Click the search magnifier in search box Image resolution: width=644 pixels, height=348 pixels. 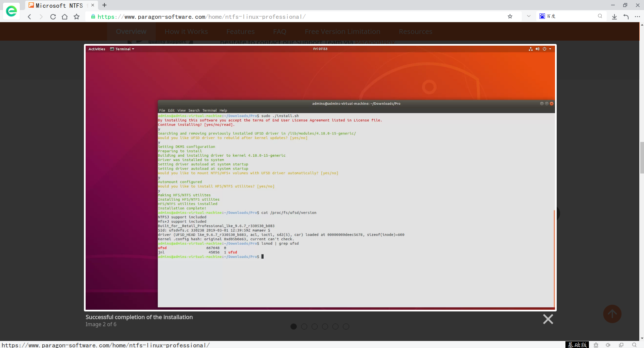point(600,16)
